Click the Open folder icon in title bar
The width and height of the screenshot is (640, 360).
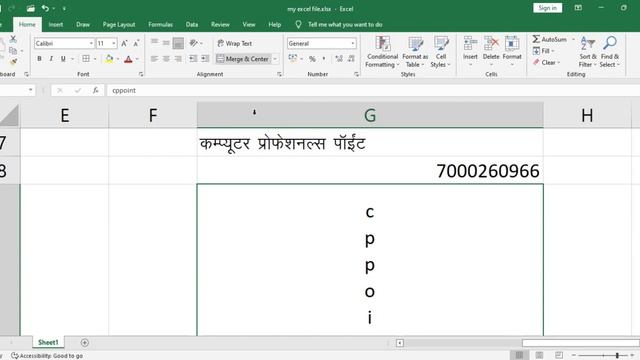[x=31, y=8]
